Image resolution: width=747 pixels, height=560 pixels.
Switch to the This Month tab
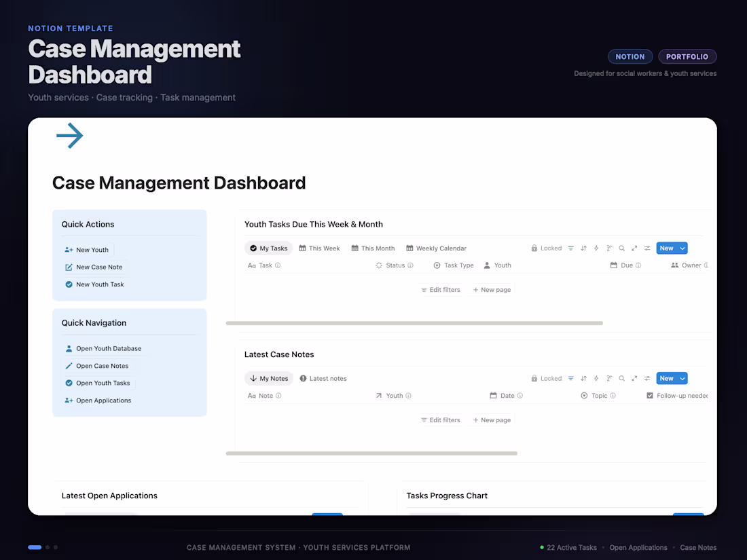[x=373, y=248]
